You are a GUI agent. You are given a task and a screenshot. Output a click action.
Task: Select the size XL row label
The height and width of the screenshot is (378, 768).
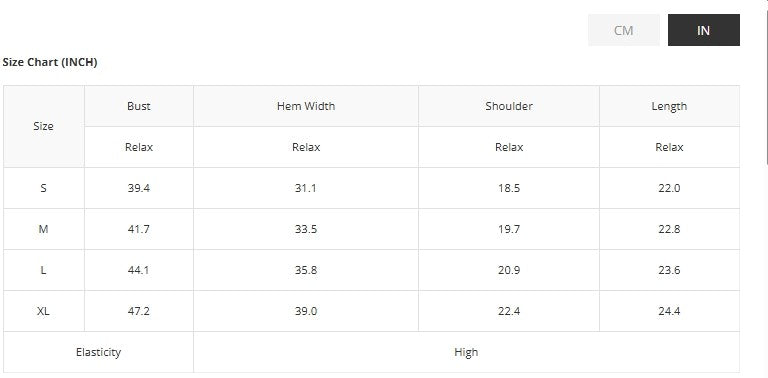pyautogui.click(x=44, y=311)
